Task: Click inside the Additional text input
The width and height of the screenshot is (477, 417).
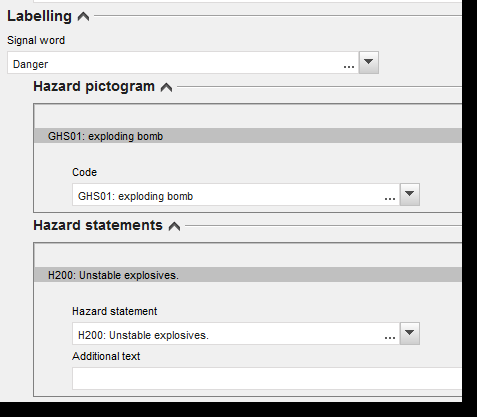Action: [267, 378]
